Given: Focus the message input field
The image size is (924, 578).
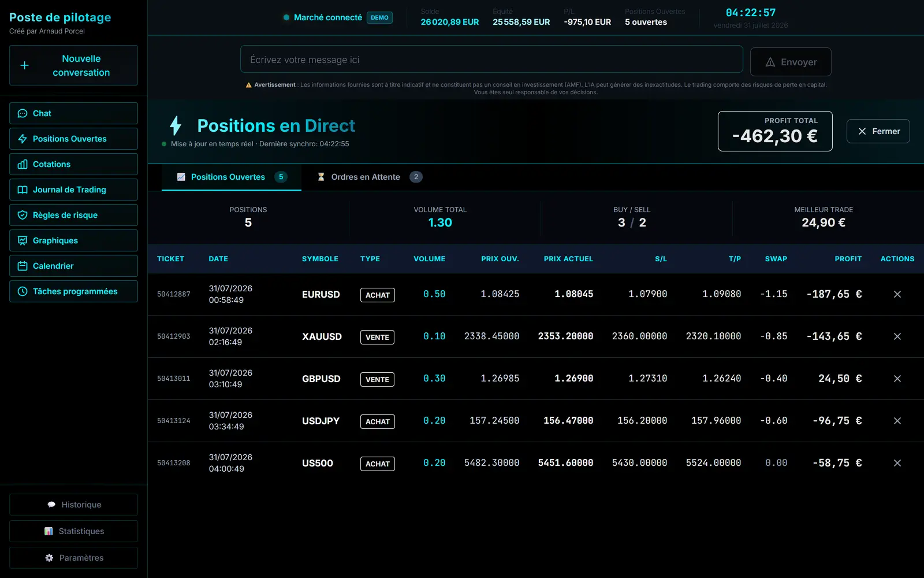Looking at the screenshot, I should (x=491, y=60).
